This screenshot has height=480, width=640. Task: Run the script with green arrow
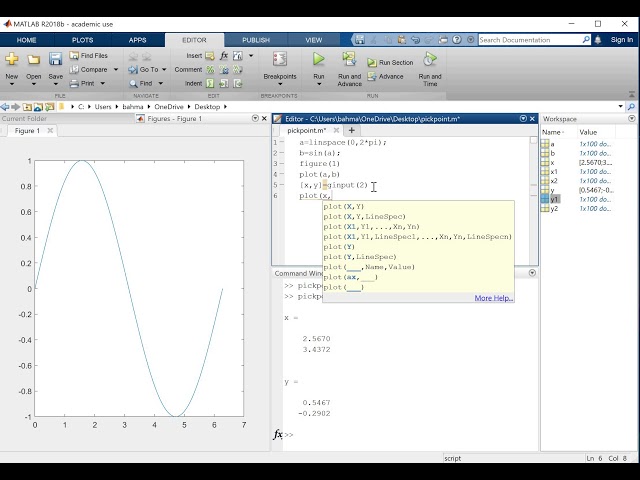(319, 59)
